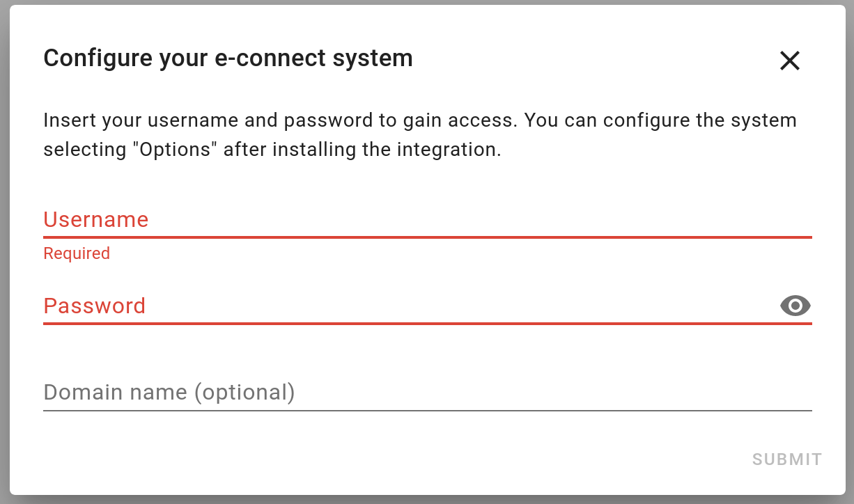Click the gray underline below Domain name
The image size is (854, 504).
427,411
